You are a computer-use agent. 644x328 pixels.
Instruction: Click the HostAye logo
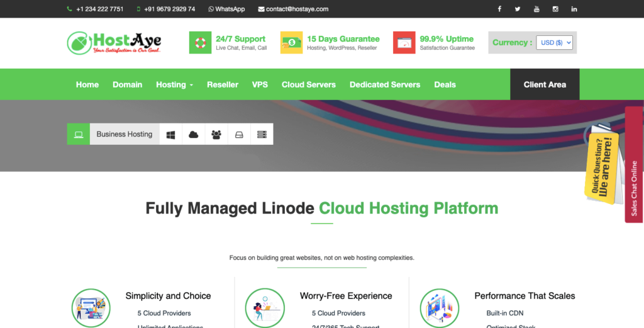[x=114, y=43]
